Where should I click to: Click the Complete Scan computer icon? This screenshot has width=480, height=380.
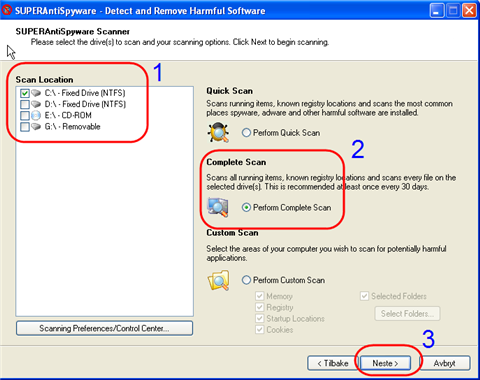pos(218,207)
